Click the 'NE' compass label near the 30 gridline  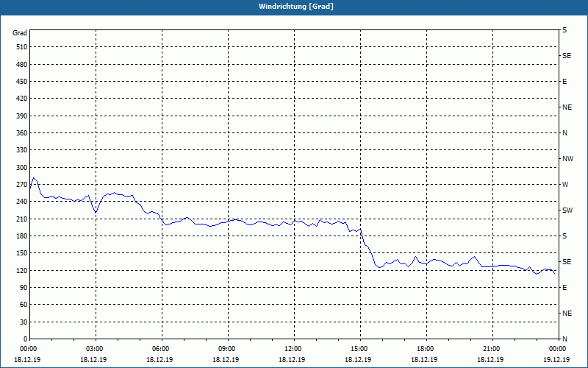[567, 314]
